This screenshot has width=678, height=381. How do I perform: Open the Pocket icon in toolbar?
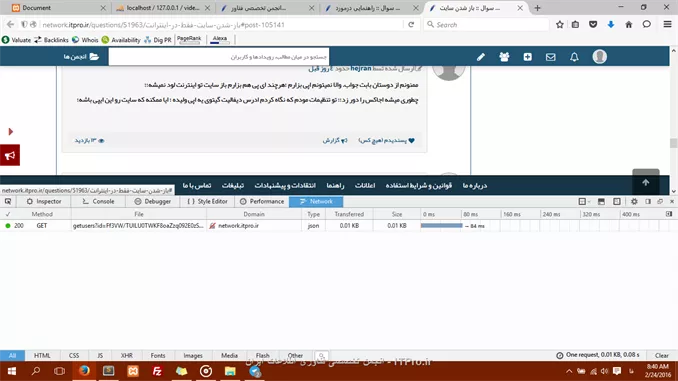tap(593, 25)
